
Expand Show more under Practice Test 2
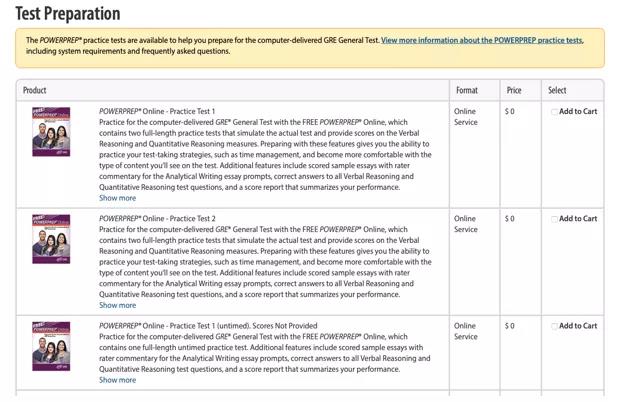pos(117,305)
